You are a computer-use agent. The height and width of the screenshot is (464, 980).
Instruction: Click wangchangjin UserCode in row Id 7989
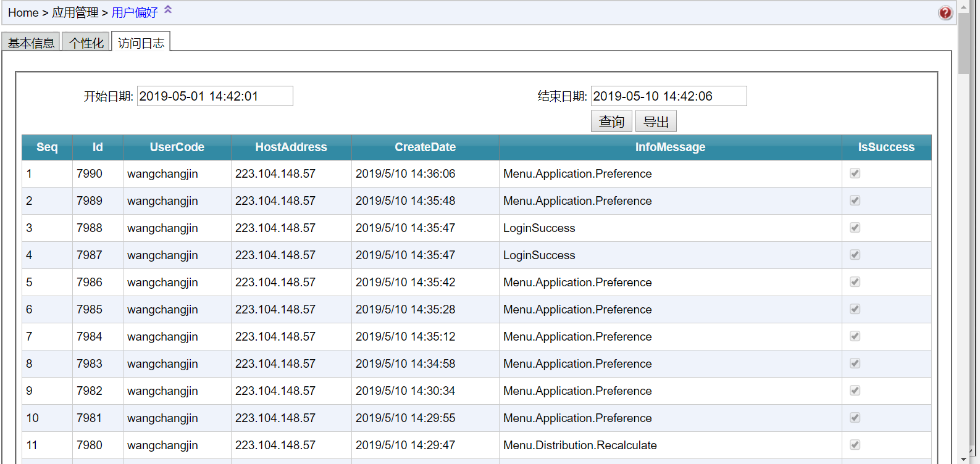coord(162,201)
